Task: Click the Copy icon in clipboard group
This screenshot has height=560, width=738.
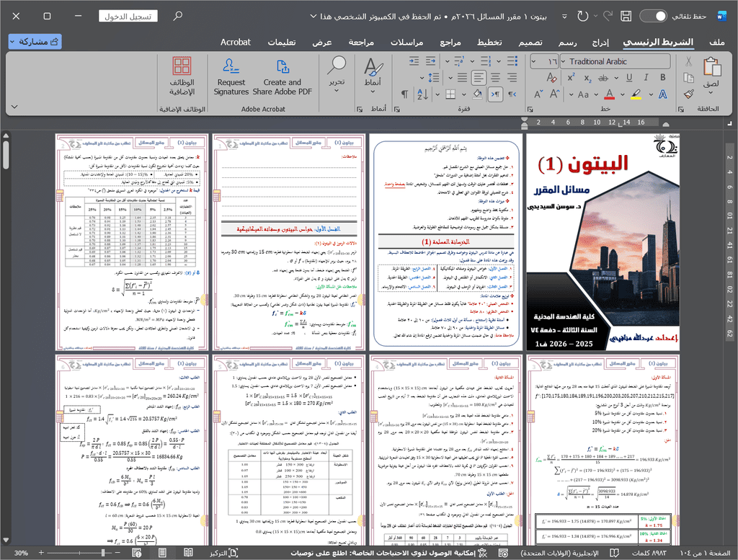Action: click(x=688, y=78)
